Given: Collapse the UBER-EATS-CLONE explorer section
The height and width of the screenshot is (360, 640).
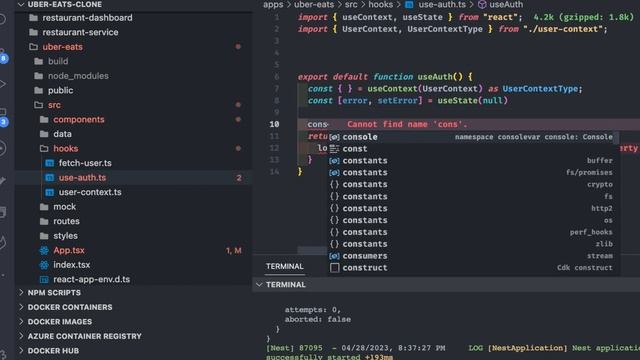Looking at the screenshot, I should click(21, 4).
